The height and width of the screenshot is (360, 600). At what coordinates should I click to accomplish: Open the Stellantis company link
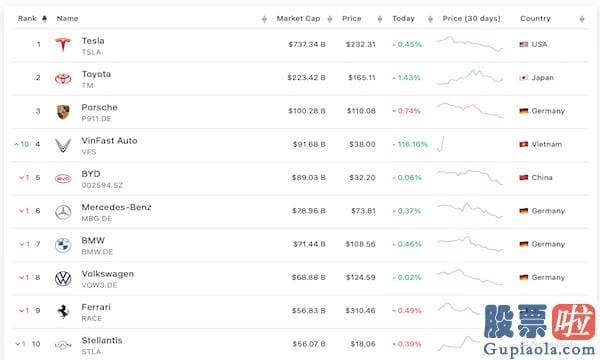(102, 340)
